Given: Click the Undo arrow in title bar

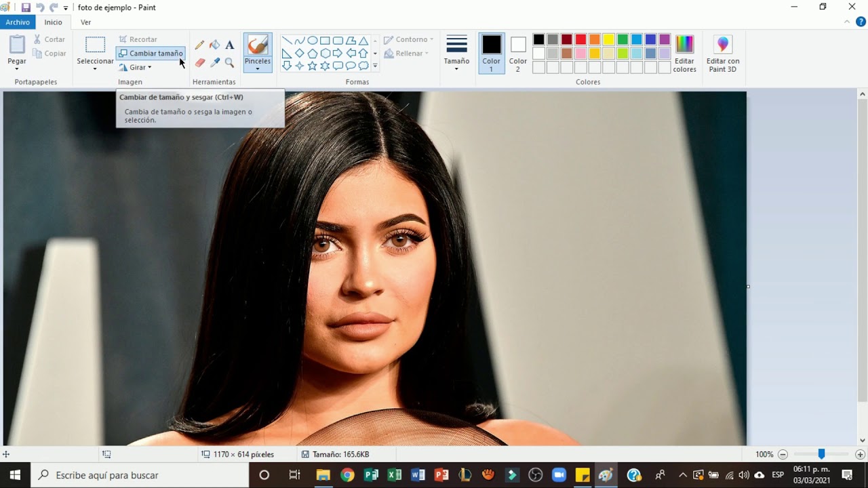Looking at the screenshot, I should 40,7.
